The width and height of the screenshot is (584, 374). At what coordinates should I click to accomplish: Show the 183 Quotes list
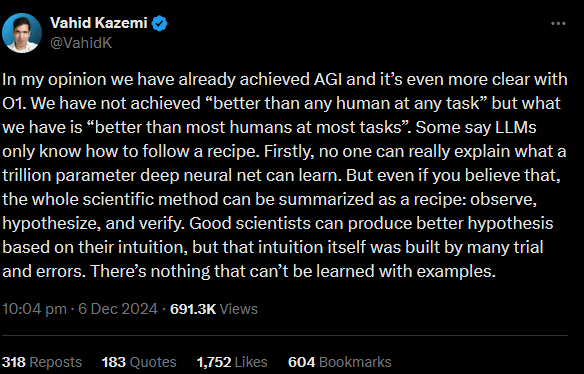[x=139, y=362]
